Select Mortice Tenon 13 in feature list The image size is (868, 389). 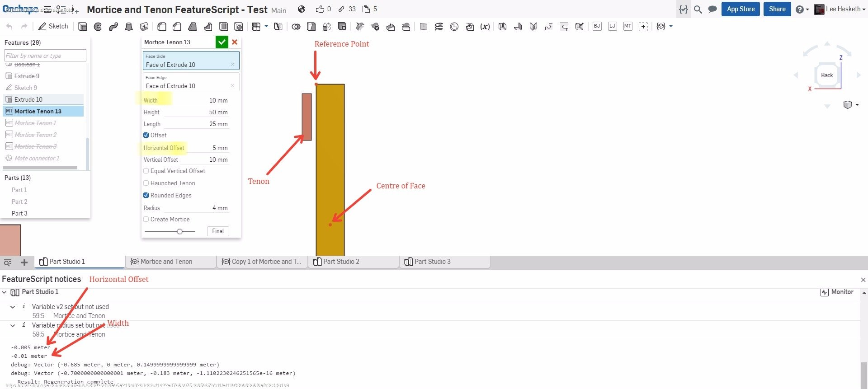coord(43,111)
